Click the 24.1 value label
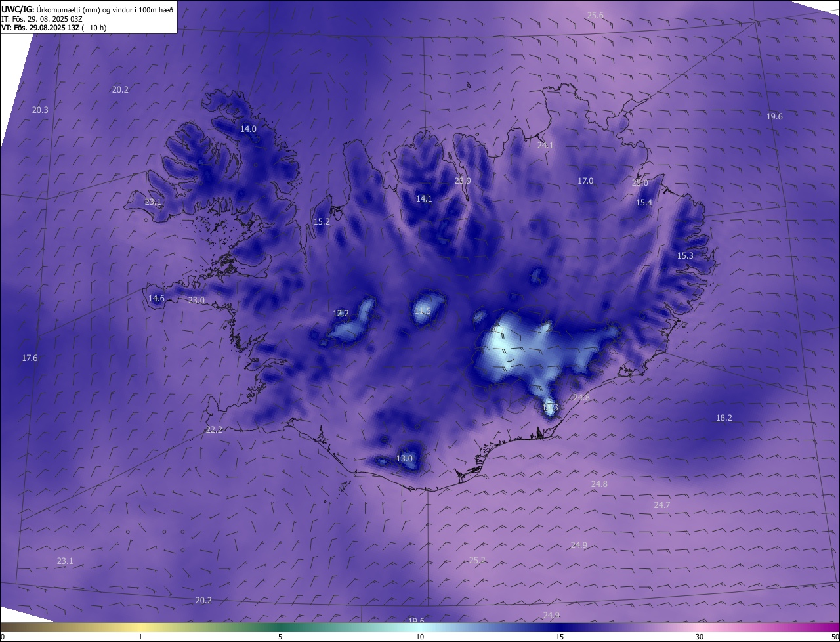 coord(545,145)
